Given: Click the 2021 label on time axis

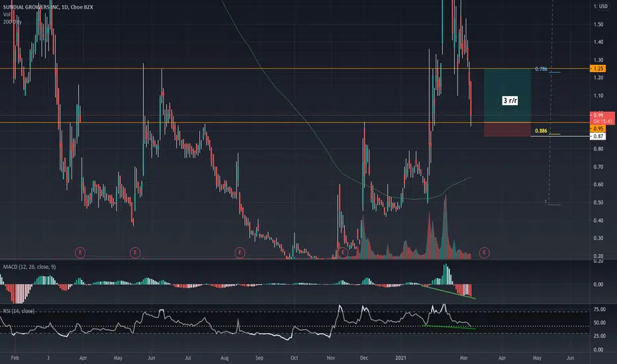Looking at the screenshot, I should point(401,357).
